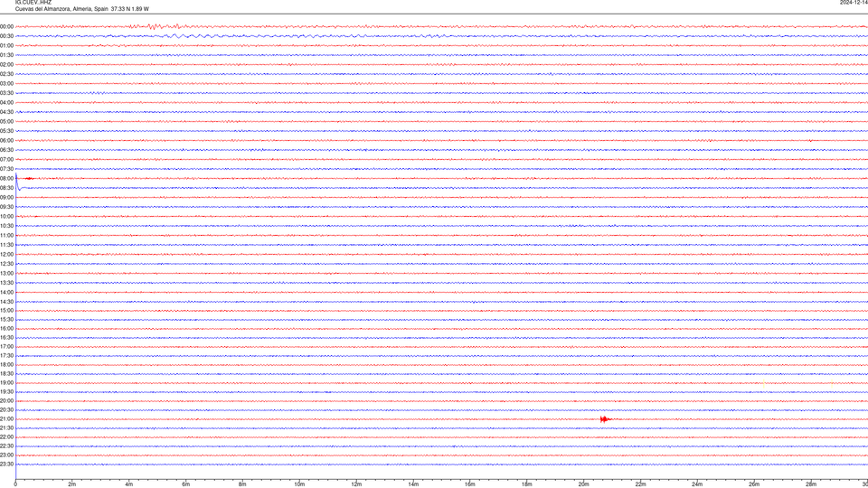Select the 00:30 trace time label

tap(6, 36)
